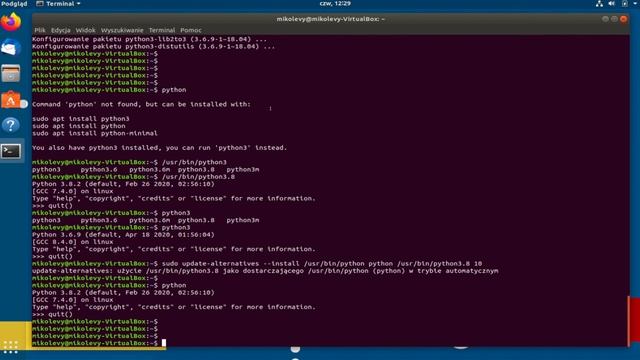Open Ubuntu Software from the dock
This screenshot has width=640, height=360.
[11, 100]
